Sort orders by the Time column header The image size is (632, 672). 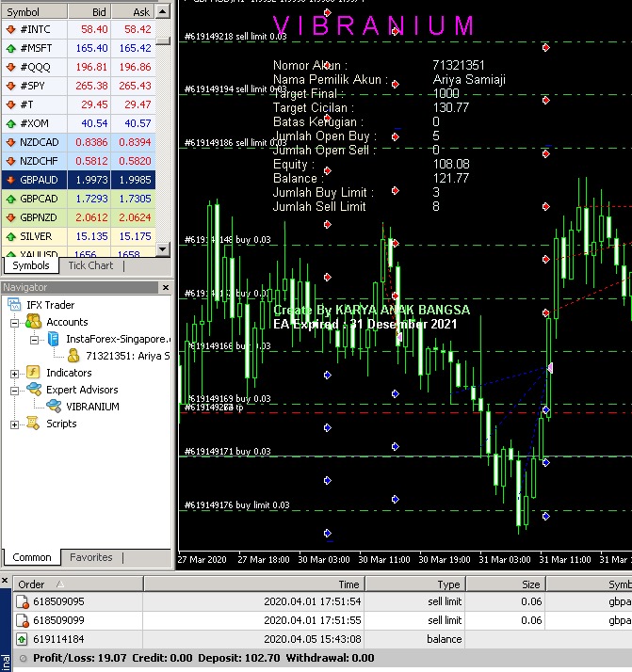point(348,584)
